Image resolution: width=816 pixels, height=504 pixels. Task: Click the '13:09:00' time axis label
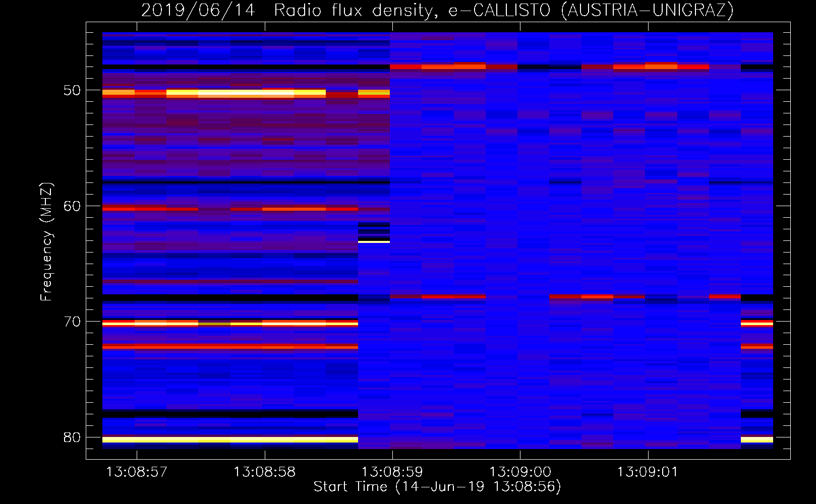tap(520, 472)
